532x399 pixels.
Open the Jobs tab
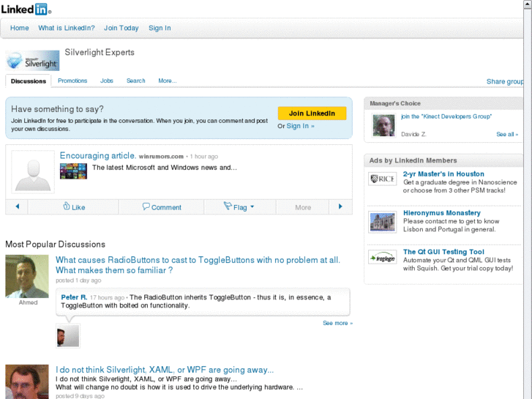point(107,81)
